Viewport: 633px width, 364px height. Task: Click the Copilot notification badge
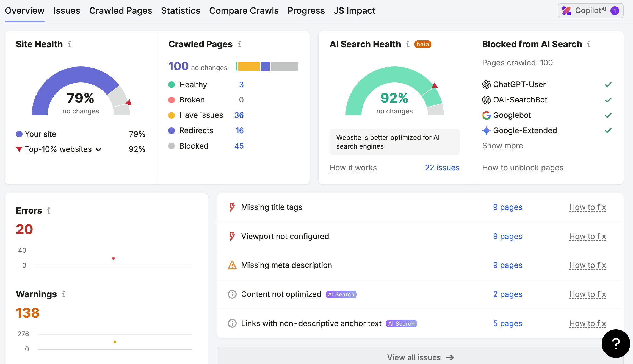(615, 11)
